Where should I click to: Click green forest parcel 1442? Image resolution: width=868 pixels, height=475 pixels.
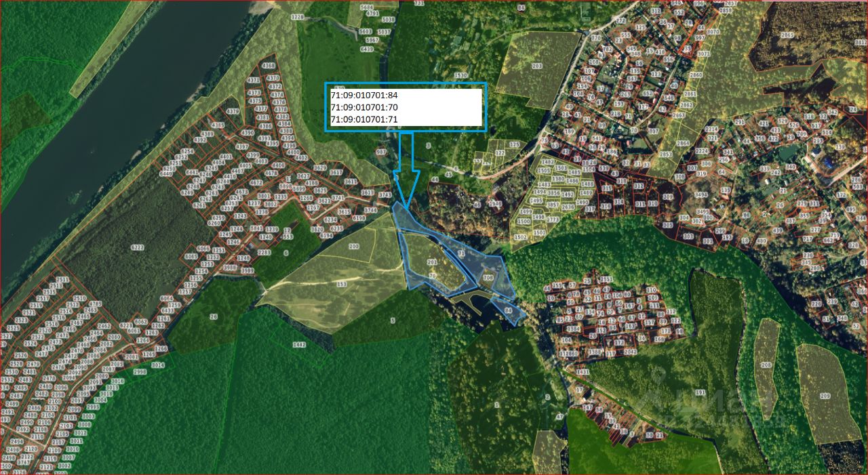[299, 344]
